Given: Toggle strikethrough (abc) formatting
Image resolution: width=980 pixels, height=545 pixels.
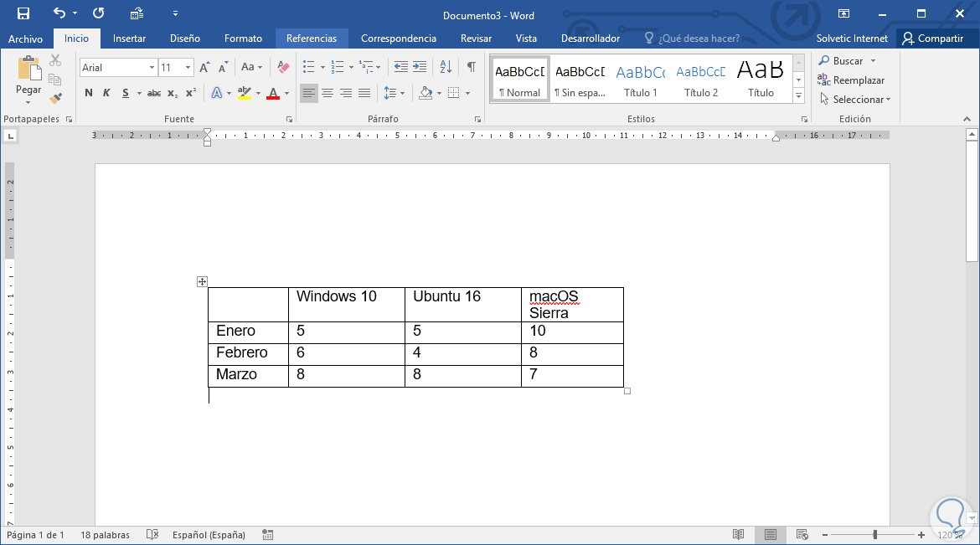Looking at the screenshot, I should tap(154, 94).
